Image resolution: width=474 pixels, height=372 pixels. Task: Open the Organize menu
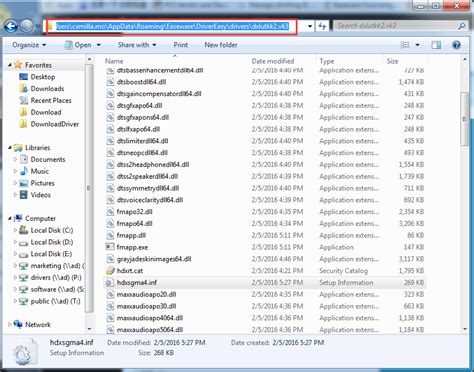coord(29,45)
